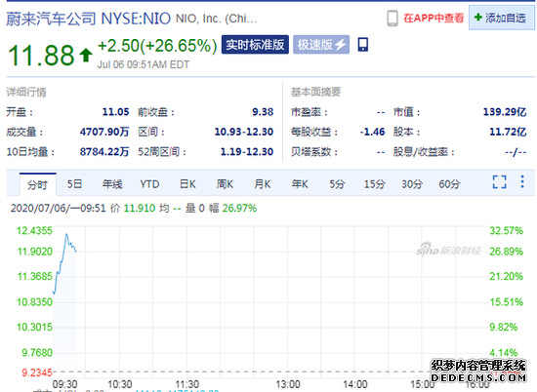Click the phone icon next to 在APP中查看
The height and width of the screenshot is (392, 537).
point(392,18)
